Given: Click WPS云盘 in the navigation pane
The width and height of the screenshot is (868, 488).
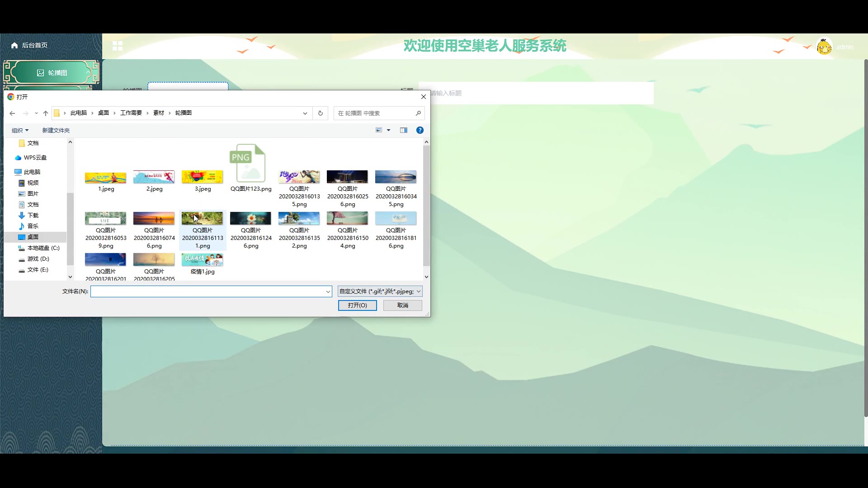Looking at the screenshot, I should pos(35,158).
